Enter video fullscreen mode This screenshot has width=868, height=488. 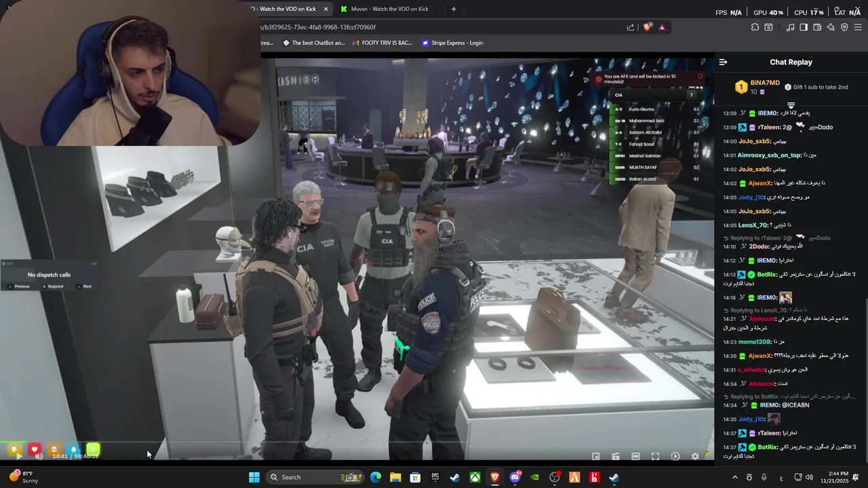pos(655,456)
